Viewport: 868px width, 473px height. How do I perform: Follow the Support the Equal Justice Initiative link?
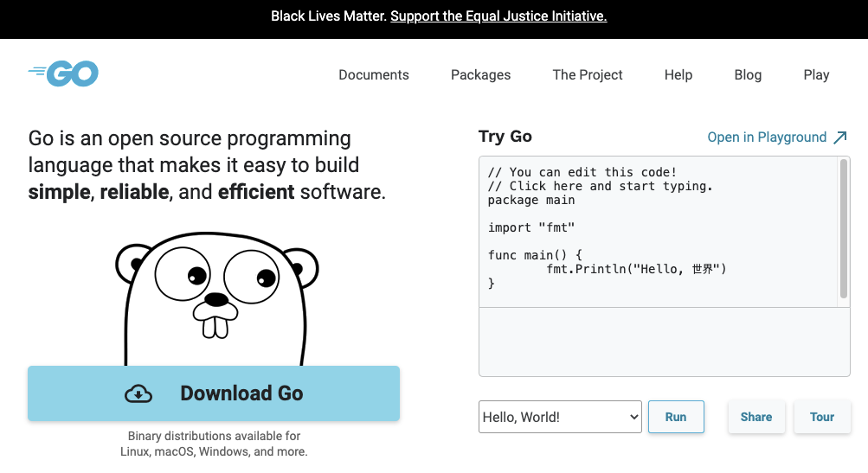498,16
